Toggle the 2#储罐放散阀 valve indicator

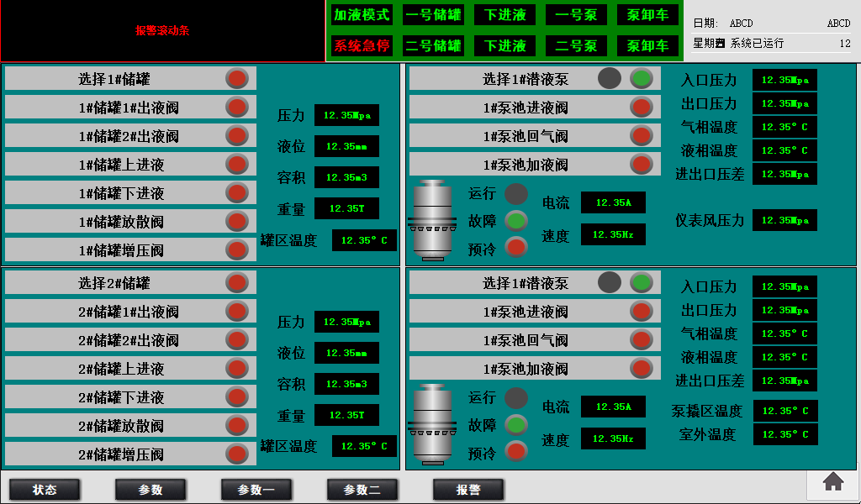[x=237, y=426]
